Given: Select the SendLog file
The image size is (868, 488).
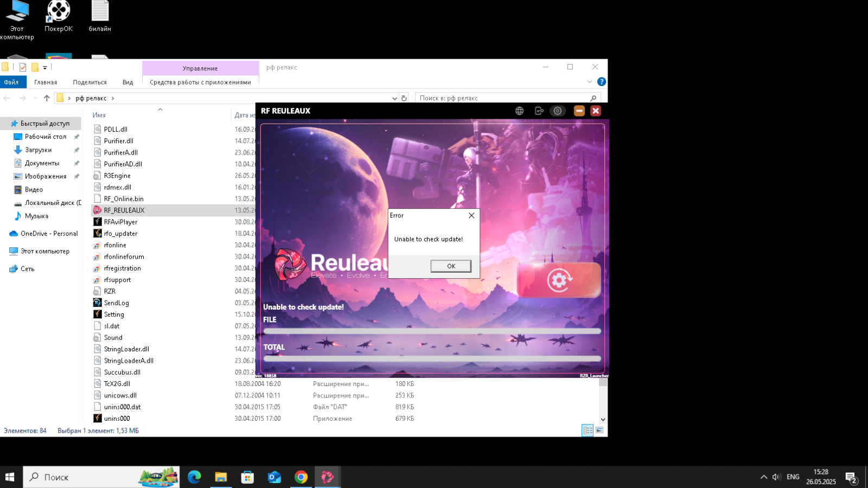Looking at the screenshot, I should click(x=116, y=303).
